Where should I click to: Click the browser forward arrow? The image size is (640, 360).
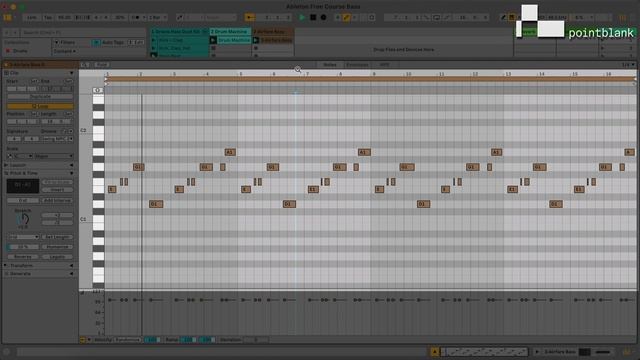click(x=15, y=32)
